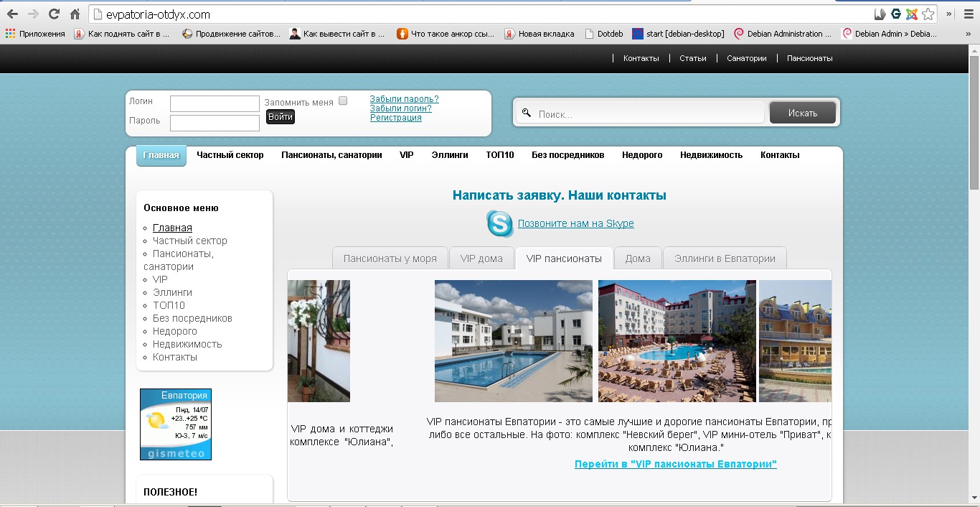Image resolution: width=980 pixels, height=507 pixels.
Task: Select ТОП10 in horizontal menu
Action: [500, 155]
